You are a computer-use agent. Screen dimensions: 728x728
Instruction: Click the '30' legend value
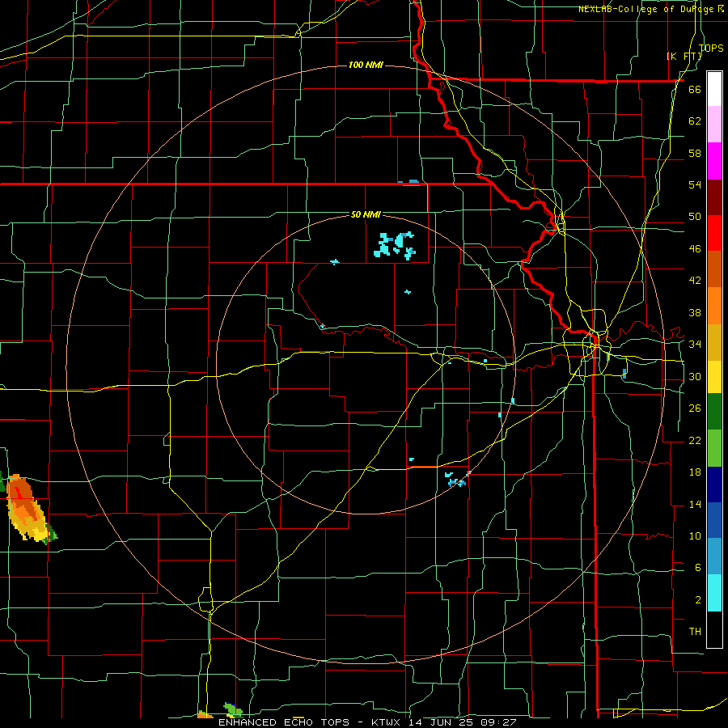pyautogui.click(x=695, y=376)
